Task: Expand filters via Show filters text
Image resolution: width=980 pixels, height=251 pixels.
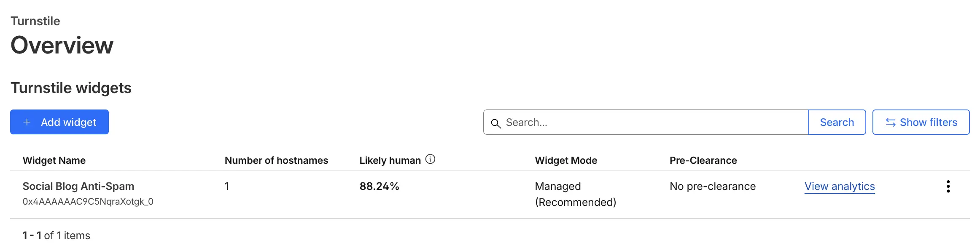Action: point(928,122)
